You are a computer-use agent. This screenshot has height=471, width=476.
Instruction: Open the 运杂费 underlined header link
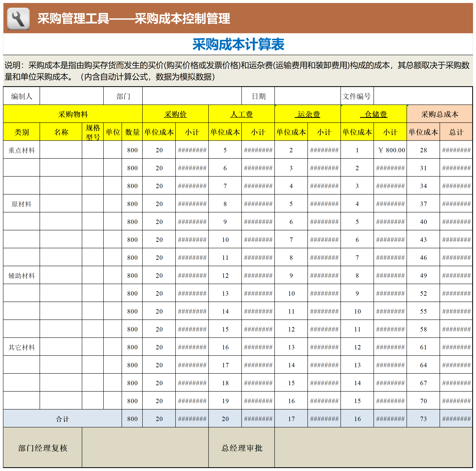(307, 114)
